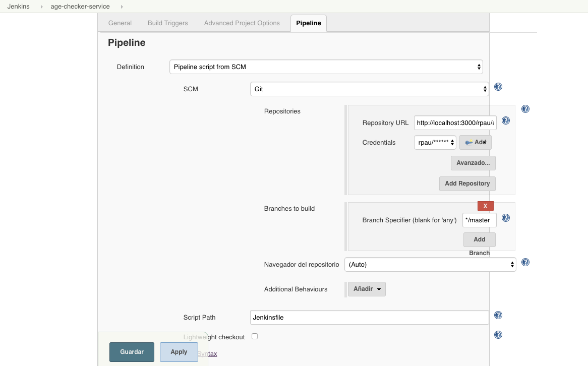Focus the Repository URL input field
Screen dimensions: 588x366
click(455, 123)
